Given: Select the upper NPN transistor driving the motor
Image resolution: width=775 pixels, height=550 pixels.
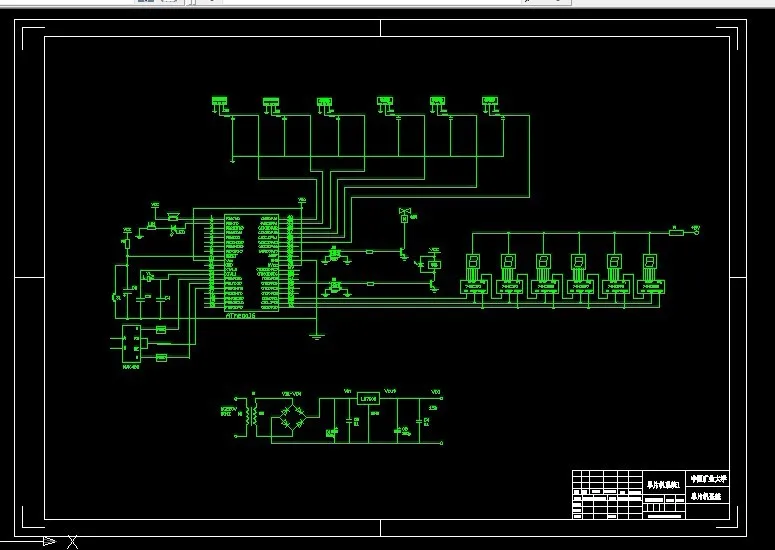Looking at the screenshot, I should pos(403,253).
